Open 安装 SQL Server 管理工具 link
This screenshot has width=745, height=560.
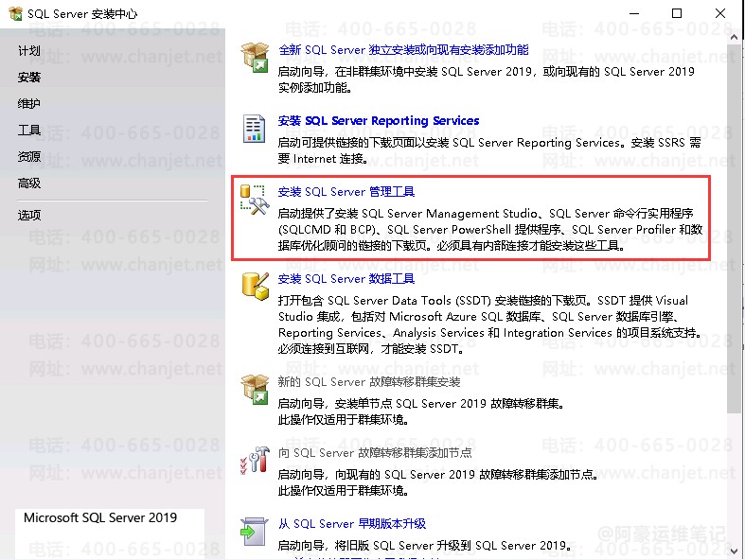[x=346, y=192]
